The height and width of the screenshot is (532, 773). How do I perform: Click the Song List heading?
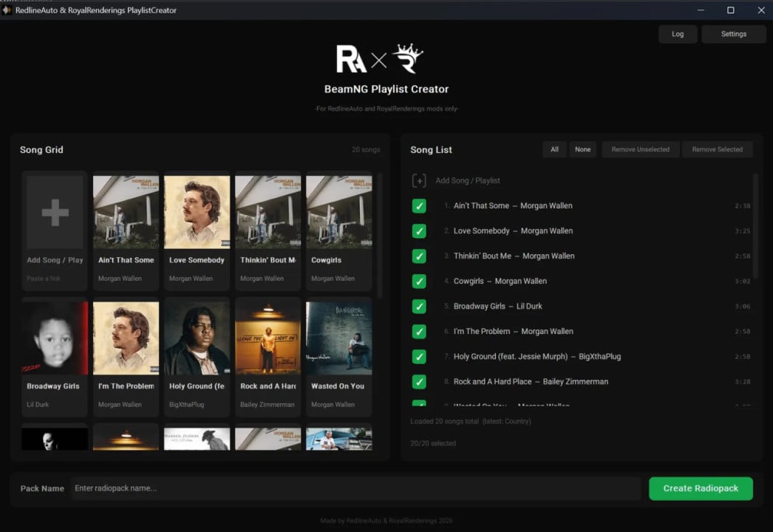pos(431,149)
